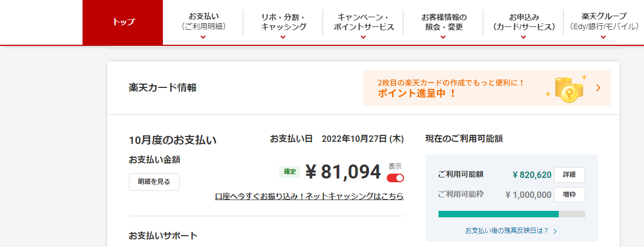The image size is (644, 247).
Task: Expand the お支払い (ご利用明細) dropdown menu
Action: tap(203, 22)
